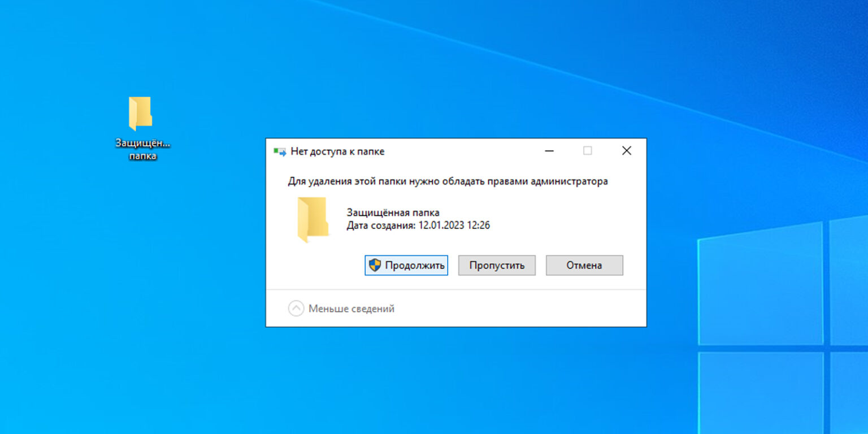
Task: Click the Пропустить button
Action: point(497,265)
